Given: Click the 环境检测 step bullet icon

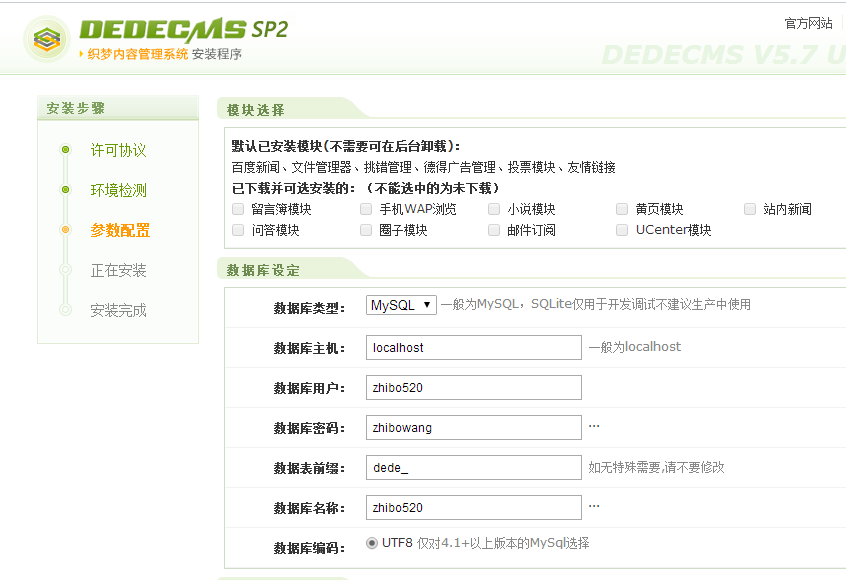Looking at the screenshot, I should pos(65,190).
